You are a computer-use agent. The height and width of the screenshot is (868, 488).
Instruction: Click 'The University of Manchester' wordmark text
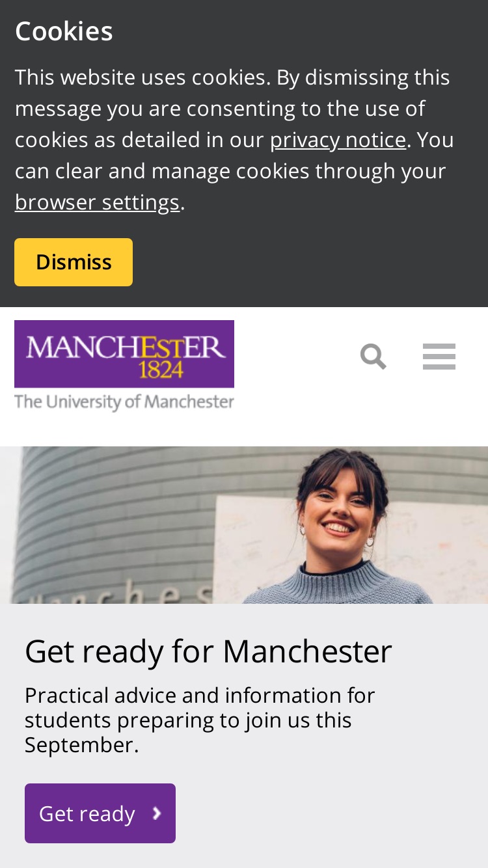124,401
